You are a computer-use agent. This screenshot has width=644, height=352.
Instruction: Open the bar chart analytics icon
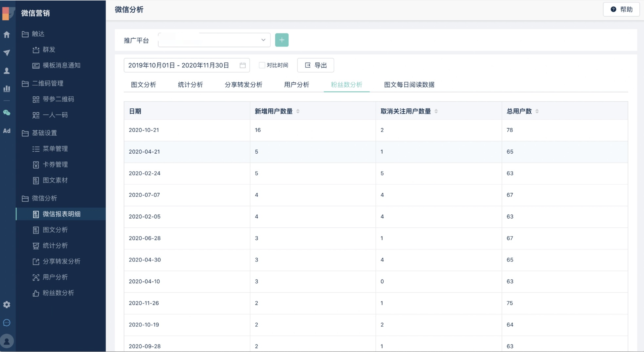pyautogui.click(x=7, y=88)
